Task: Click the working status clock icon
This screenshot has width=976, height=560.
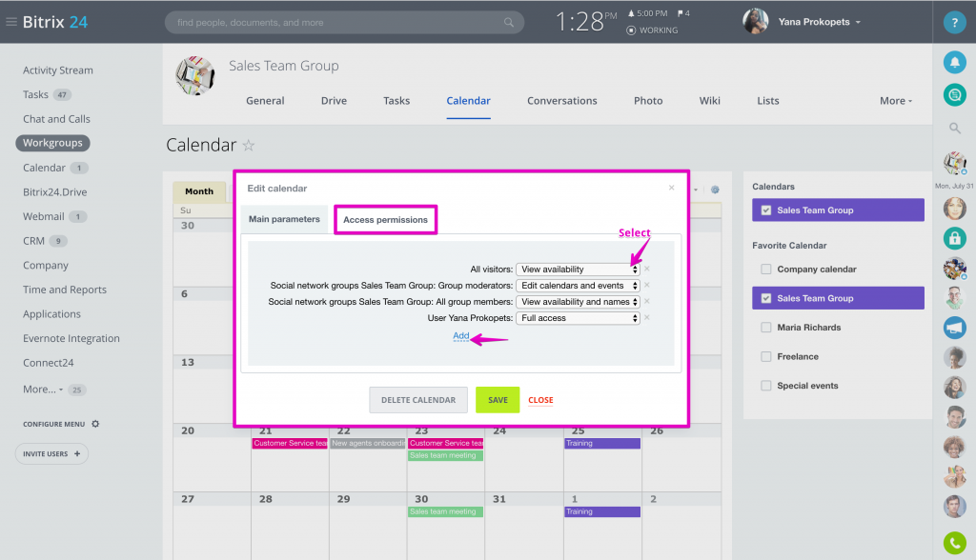Action: 631,30
